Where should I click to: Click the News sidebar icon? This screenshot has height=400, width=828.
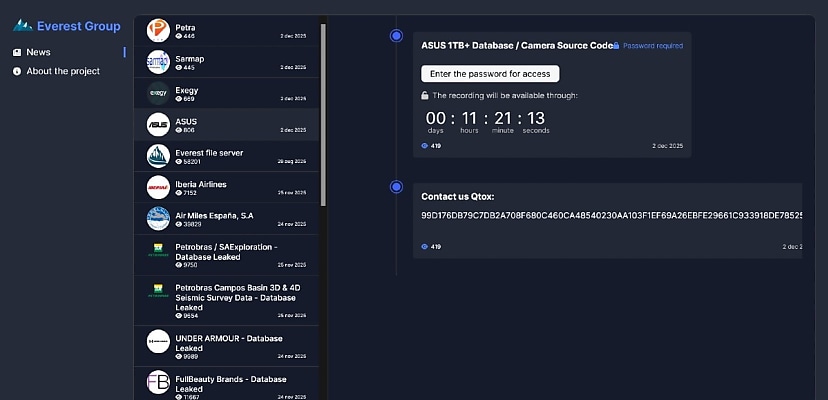coord(17,52)
